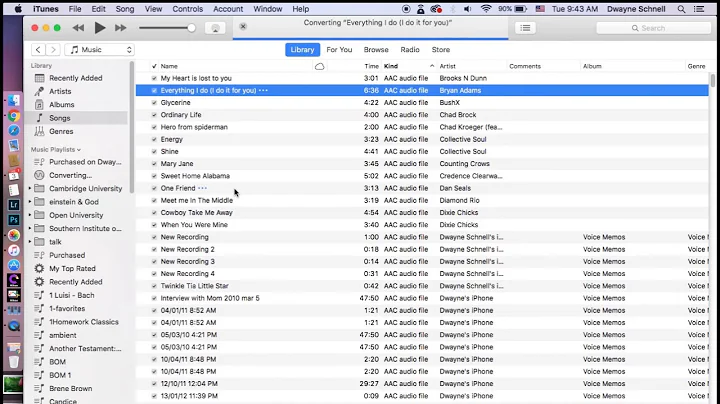
Task: Expand the Southern Institute folder
Action: (x=30, y=229)
